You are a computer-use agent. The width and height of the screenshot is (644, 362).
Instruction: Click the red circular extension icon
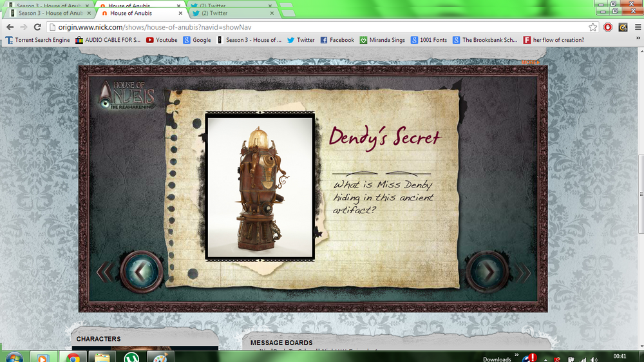click(x=608, y=27)
